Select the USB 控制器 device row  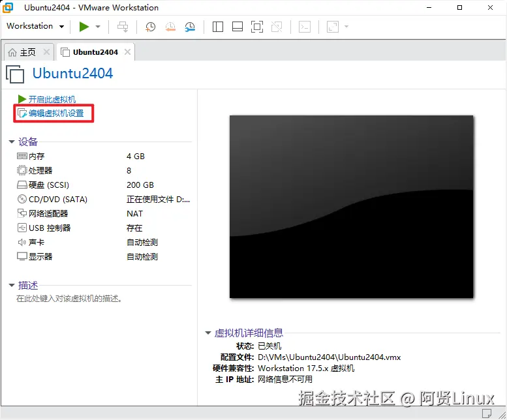104,228
